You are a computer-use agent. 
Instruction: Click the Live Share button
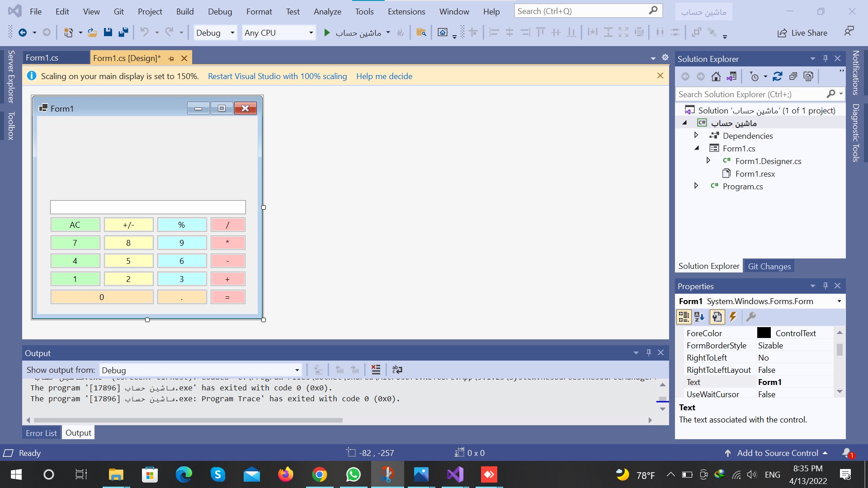point(802,33)
